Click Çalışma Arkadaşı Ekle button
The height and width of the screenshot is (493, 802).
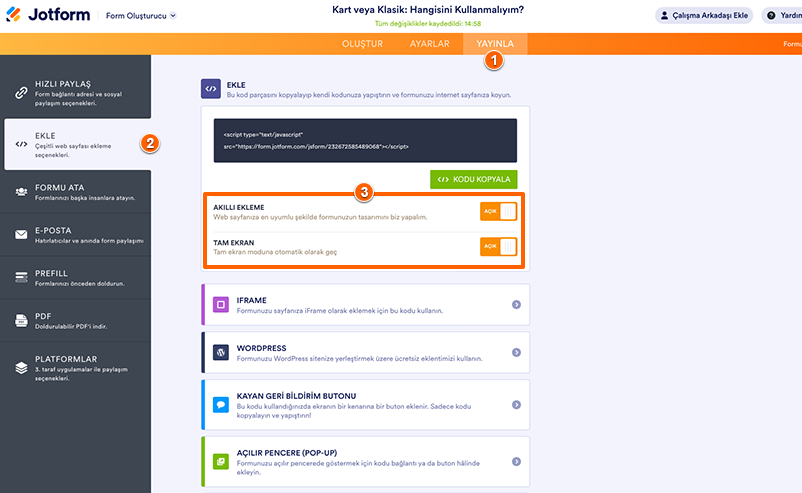coord(704,15)
